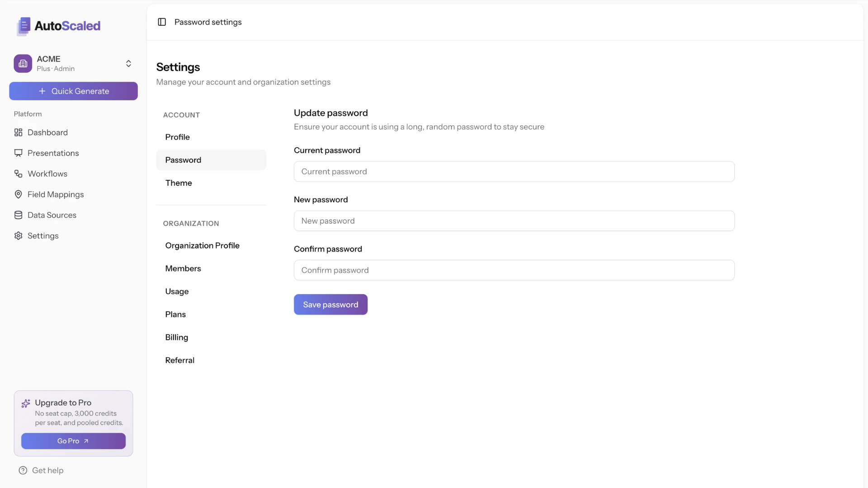Open the organization switcher chevron
The image size is (868, 488).
point(128,63)
